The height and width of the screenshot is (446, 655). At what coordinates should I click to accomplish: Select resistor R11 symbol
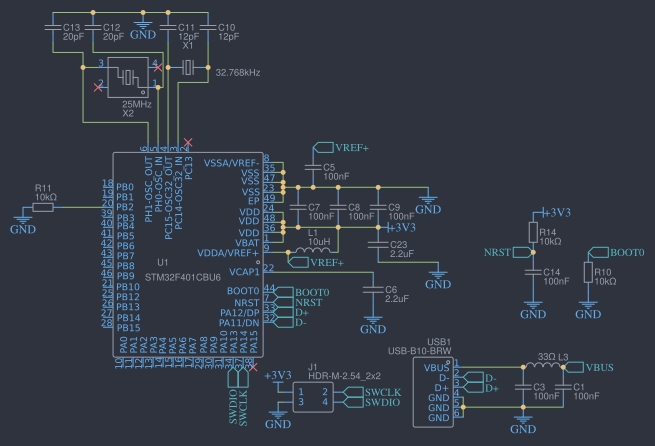coord(43,207)
